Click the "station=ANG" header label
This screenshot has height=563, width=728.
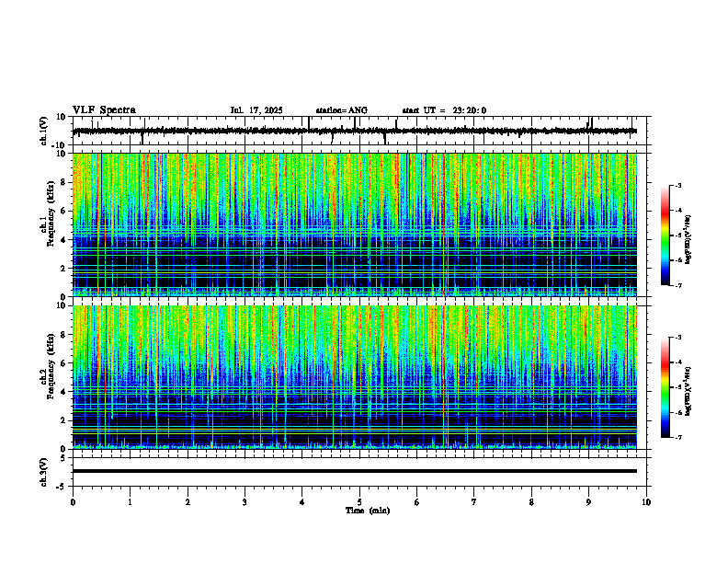[341, 110]
